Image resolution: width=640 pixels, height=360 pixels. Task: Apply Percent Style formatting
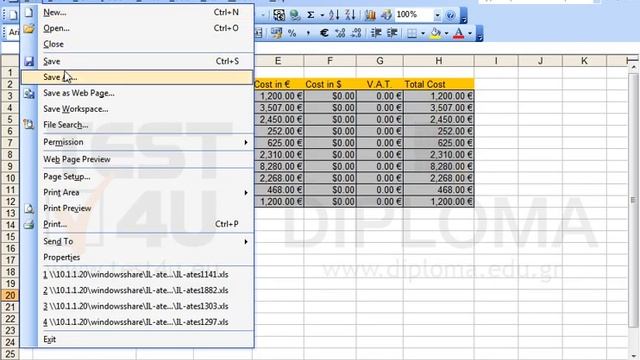coord(292,33)
